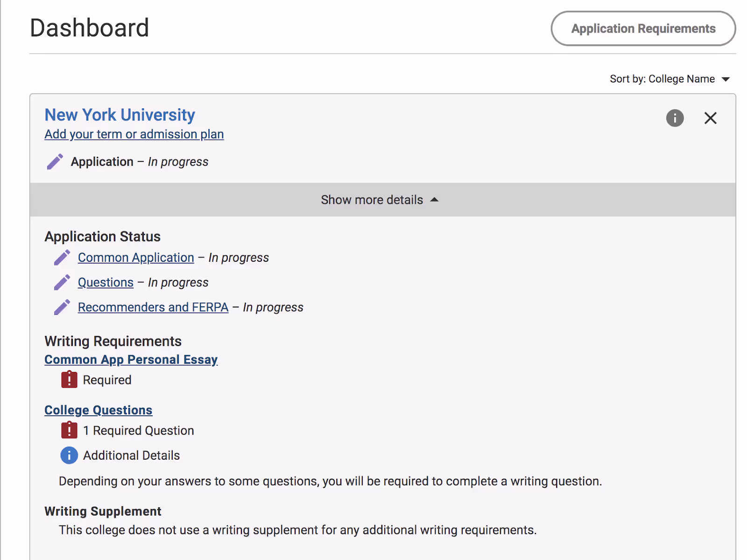Image resolution: width=747 pixels, height=560 pixels.
Task: Click the 'Depending on your answers' sentence
Action: coord(331,481)
